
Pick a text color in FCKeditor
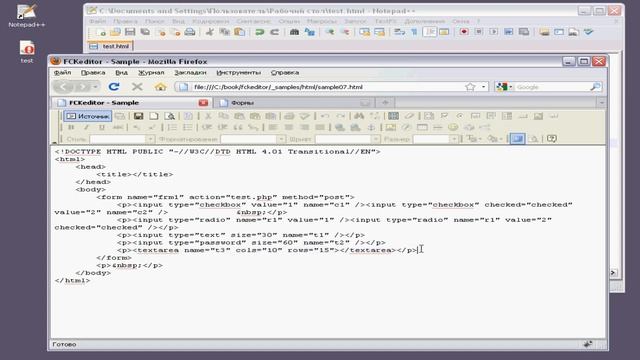point(474,139)
